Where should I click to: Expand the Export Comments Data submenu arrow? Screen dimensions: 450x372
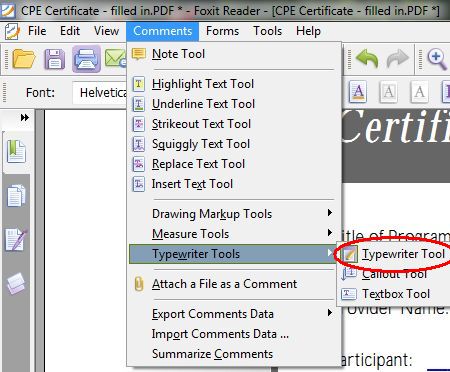click(x=330, y=313)
